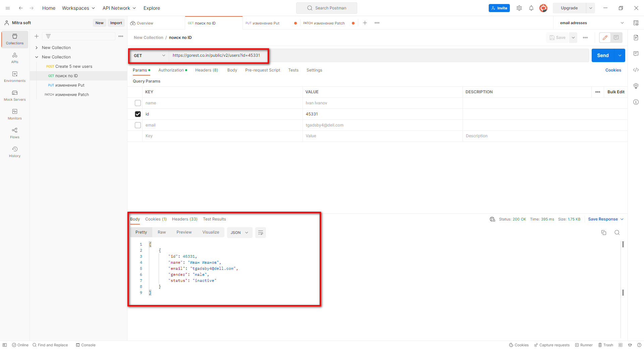Click the request URL field
The image size is (644, 349).
(x=379, y=55)
